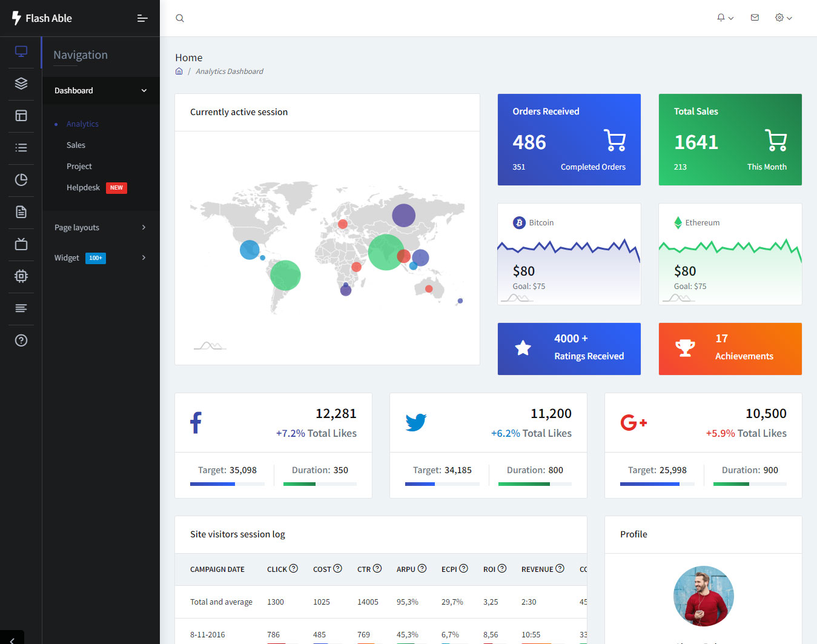Screen dimensions: 817x644
Task: Select the pie chart icon in sidebar
Action: 21,180
